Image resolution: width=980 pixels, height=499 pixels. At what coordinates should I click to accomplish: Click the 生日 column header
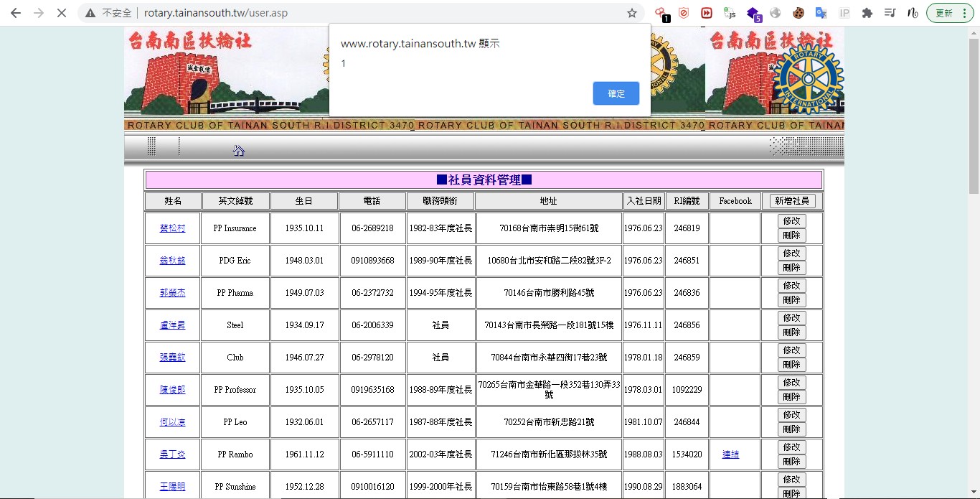(304, 201)
